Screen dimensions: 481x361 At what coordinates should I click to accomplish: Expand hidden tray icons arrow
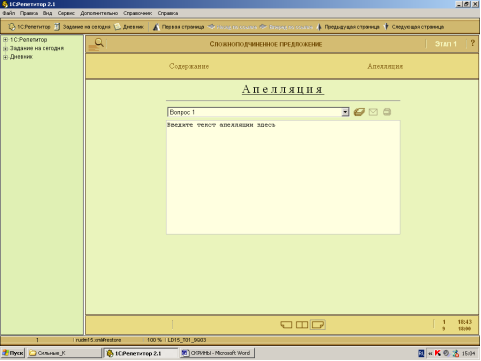coord(430,353)
